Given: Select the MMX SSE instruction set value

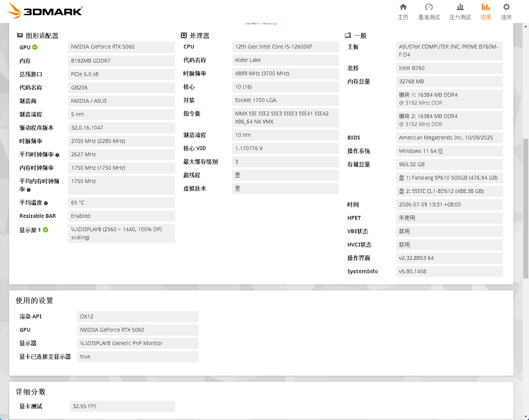Looking at the screenshot, I should coord(286,118).
